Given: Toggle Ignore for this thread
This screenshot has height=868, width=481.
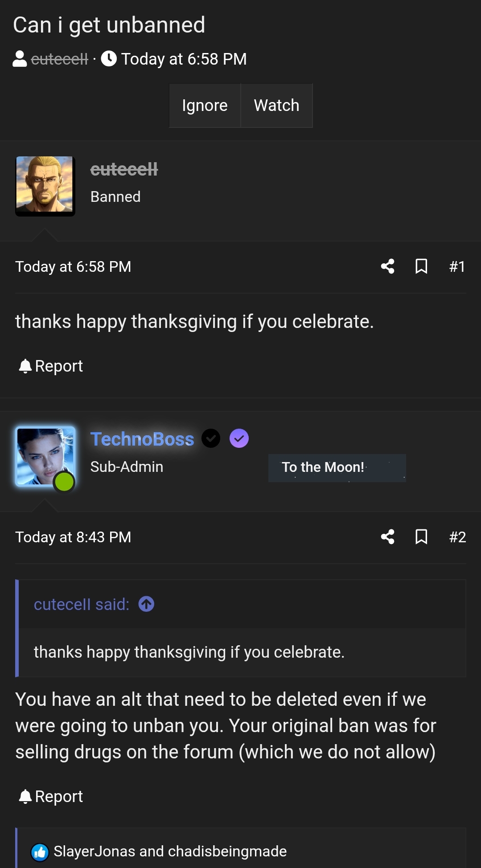Looking at the screenshot, I should point(205,106).
